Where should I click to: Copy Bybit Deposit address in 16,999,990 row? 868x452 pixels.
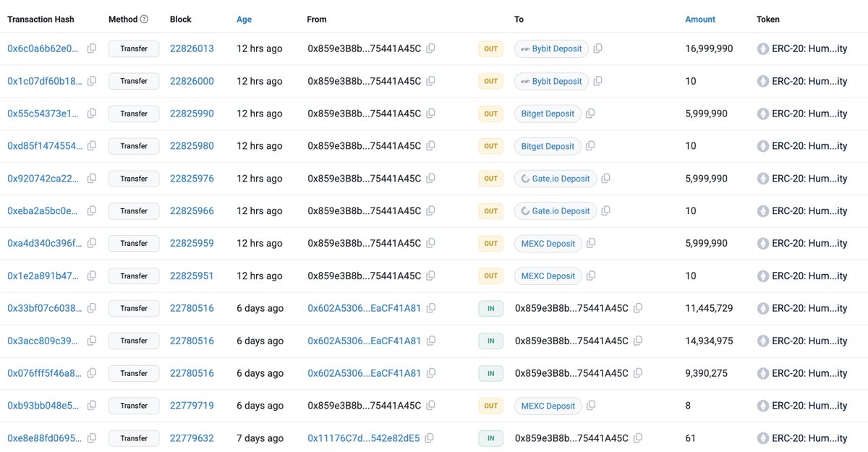click(x=598, y=49)
